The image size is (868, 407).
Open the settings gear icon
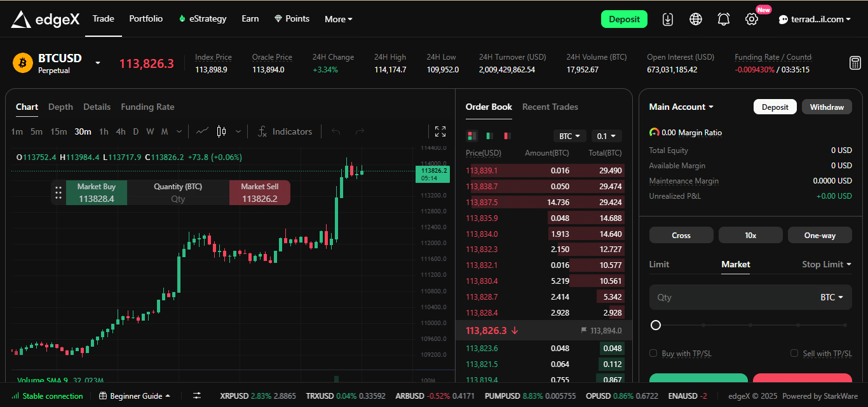point(752,19)
